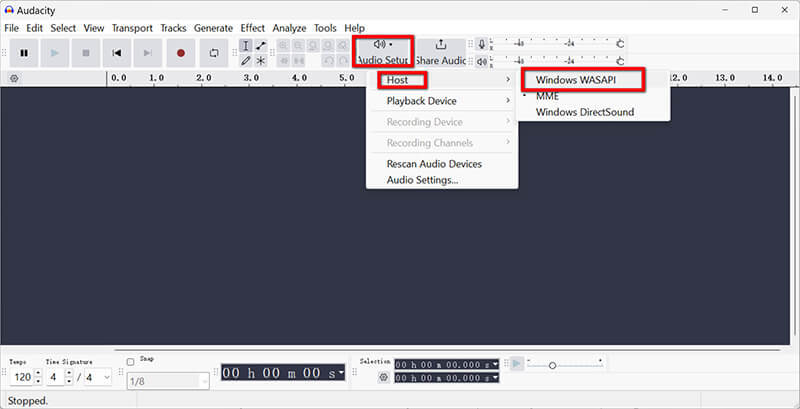Open the Tracks menu

[x=173, y=28]
